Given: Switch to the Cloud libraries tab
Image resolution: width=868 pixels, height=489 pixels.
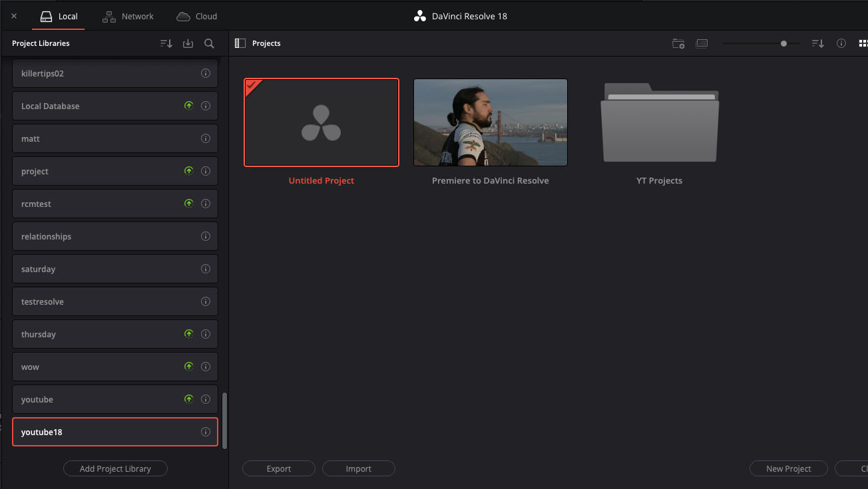Looking at the screenshot, I should tap(197, 16).
